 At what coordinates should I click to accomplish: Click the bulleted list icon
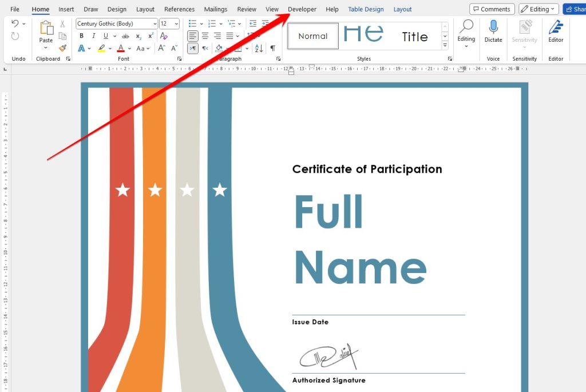[x=192, y=24]
